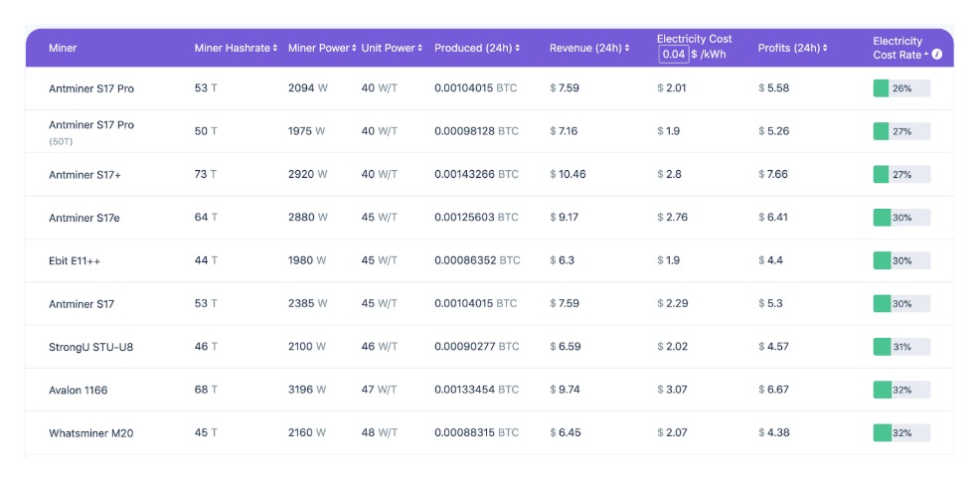Select the 2094 W miner power value
This screenshot has height=485, width=980.
pyautogui.click(x=308, y=88)
